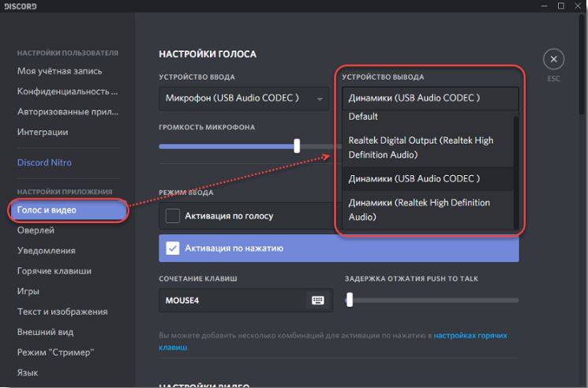Click the keyboard icon in MOUSE4 keybind field
This screenshot has width=588, height=388.
click(x=317, y=300)
